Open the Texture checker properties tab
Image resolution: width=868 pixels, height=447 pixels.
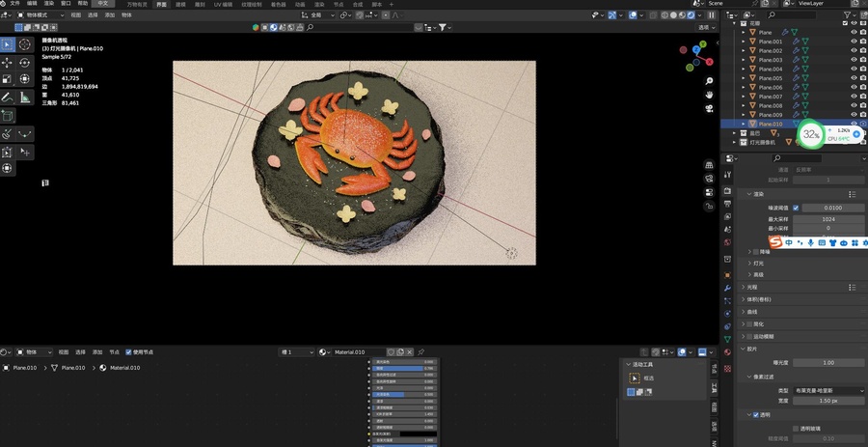pyautogui.click(x=727, y=369)
